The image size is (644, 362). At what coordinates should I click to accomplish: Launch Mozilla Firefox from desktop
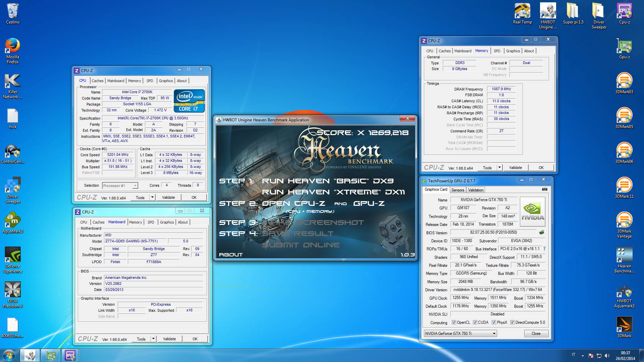(13, 50)
